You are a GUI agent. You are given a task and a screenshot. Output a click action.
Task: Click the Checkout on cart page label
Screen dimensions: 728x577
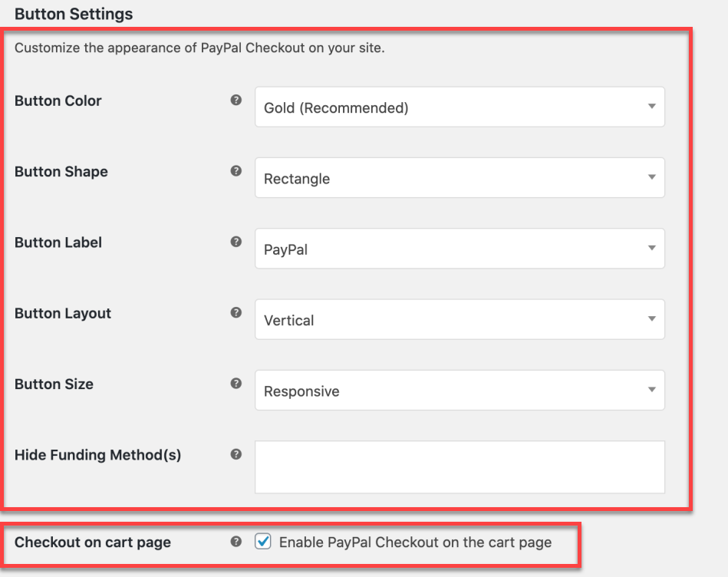coord(92,542)
